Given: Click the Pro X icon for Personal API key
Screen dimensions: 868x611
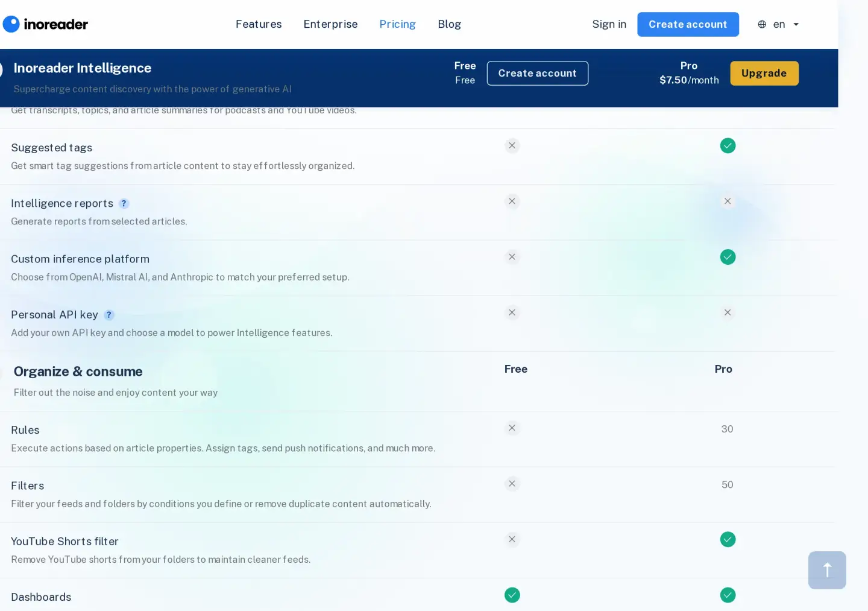Looking at the screenshot, I should [728, 312].
